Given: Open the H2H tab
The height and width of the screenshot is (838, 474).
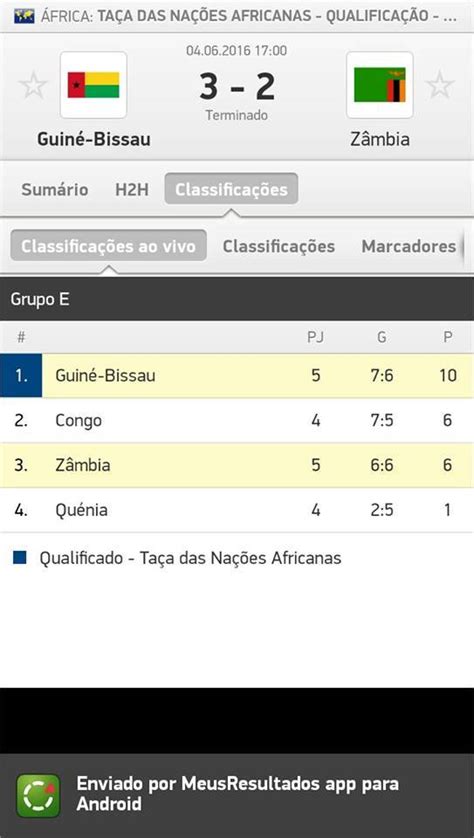Looking at the screenshot, I should (x=132, y=190).
